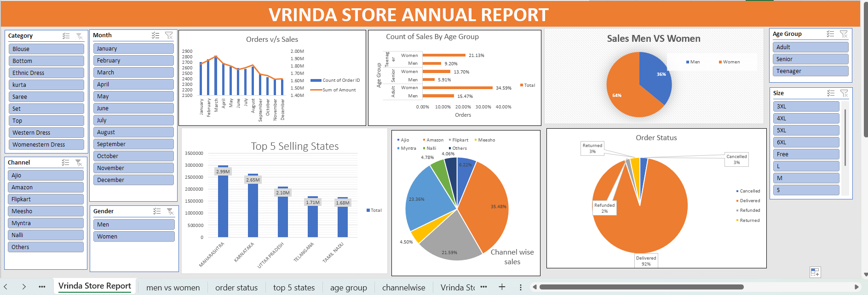Open channelwise sheet tab
The image size is (868, 295).
point(404,288)
